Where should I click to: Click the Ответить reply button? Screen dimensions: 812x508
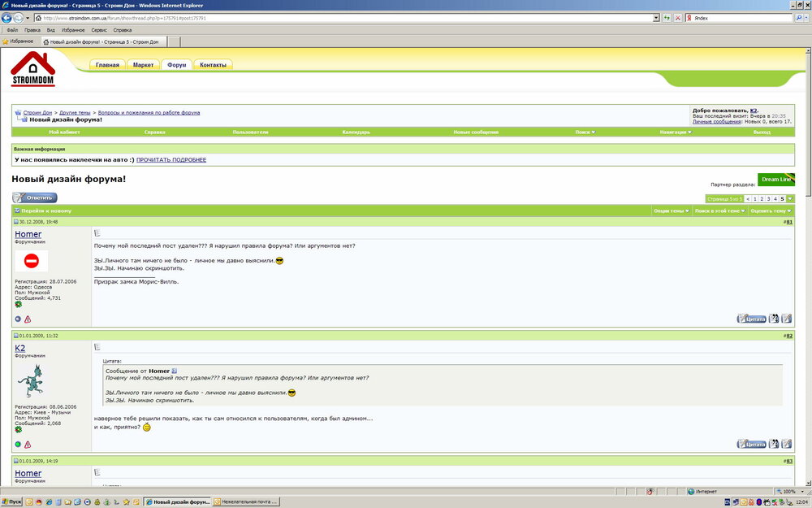pyautogui.click(x=35, y=198)
